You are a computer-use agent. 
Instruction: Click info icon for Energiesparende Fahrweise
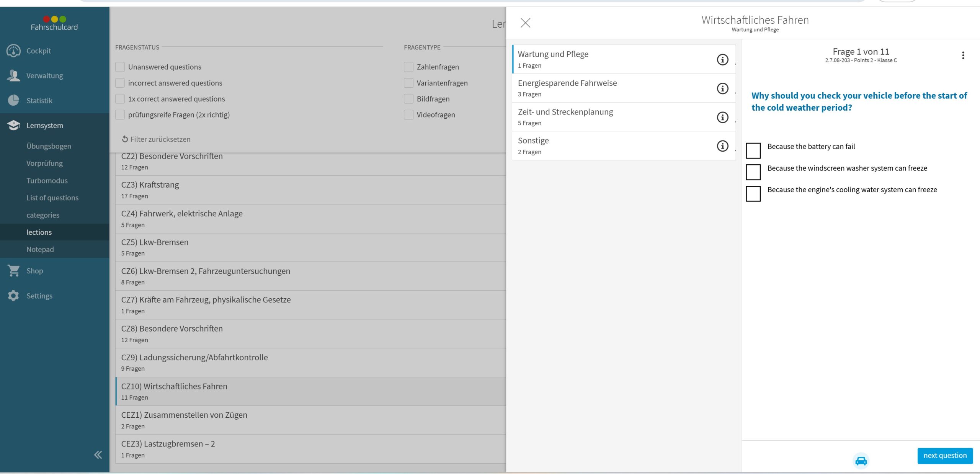click(722, 88)
